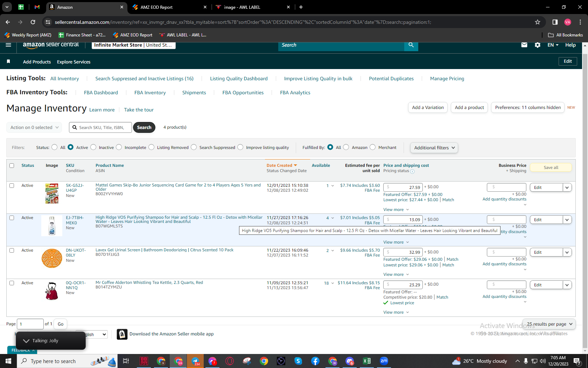Screen dimensions: 588x368
Task: Click the price field showing 27.59
Action: pyautogui.click(x=403, y=188)
